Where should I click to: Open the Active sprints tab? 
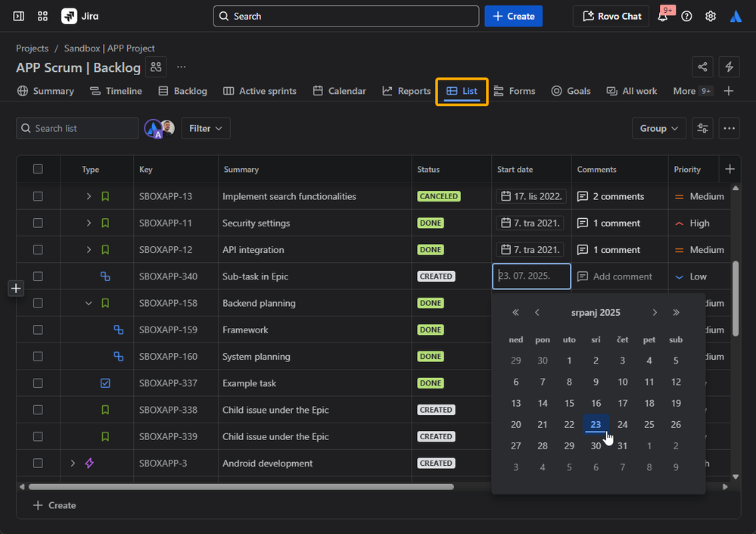point(260,91)
